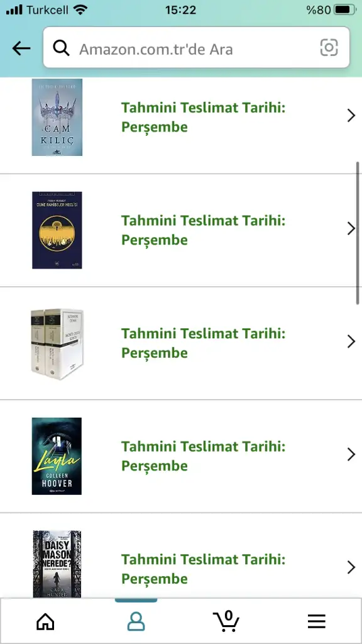Expand the Layla order chevron
The width and height of the screenshot is (362, 644).
(351, 455)
